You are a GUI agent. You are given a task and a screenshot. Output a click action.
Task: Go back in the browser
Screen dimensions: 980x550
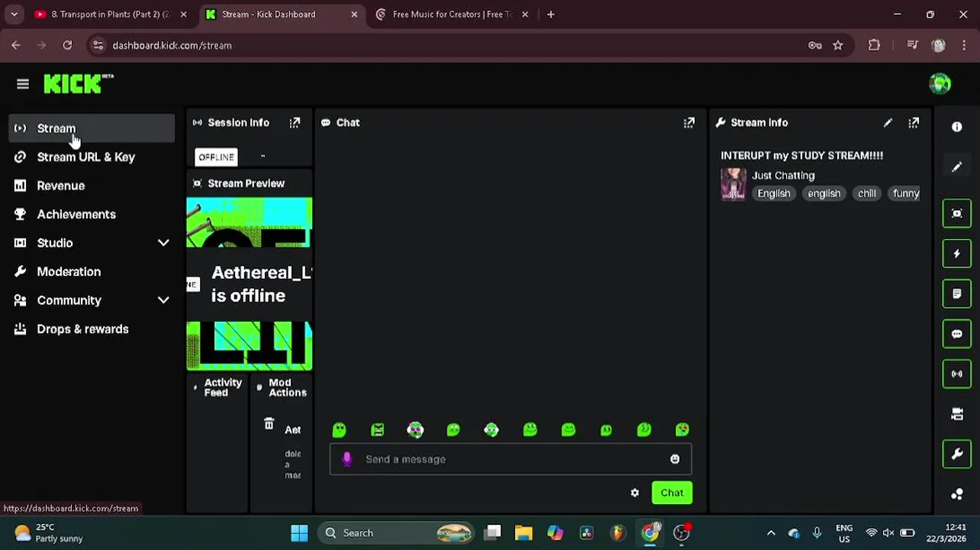pos(16,45)
